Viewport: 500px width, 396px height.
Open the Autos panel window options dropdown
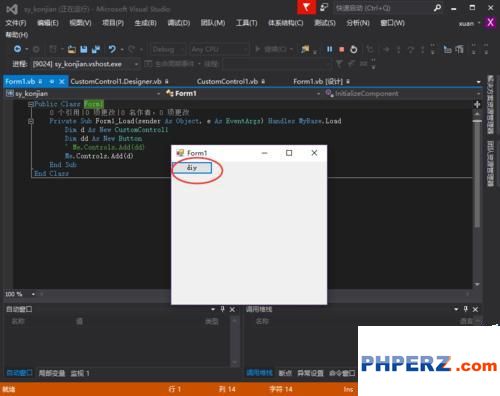(x=213, y=309)
